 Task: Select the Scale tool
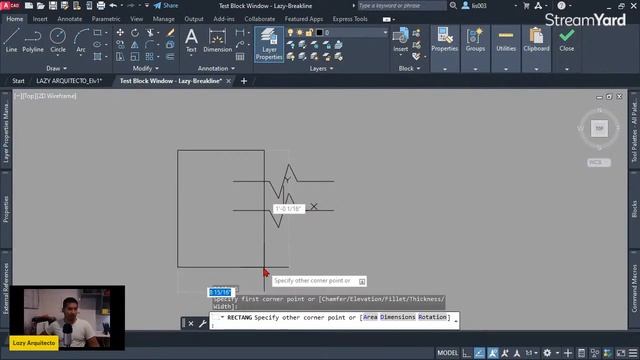[135, 57]
